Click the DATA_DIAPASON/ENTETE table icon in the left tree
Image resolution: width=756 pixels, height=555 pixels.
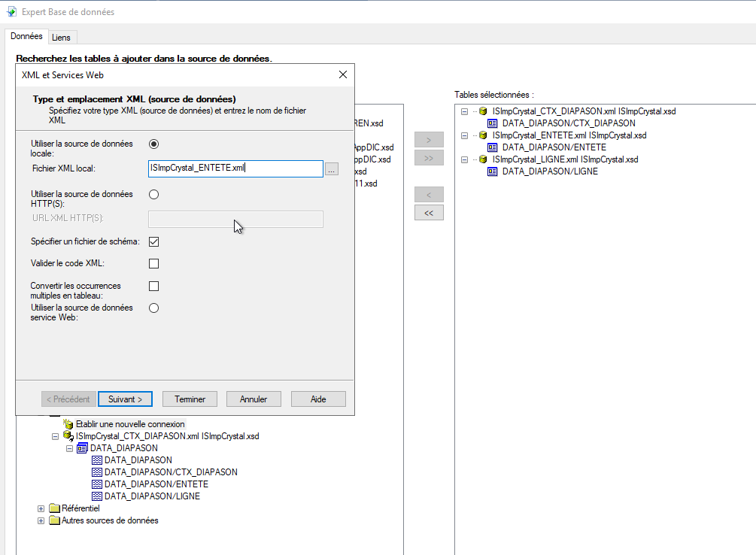click(x=96, y=484)
